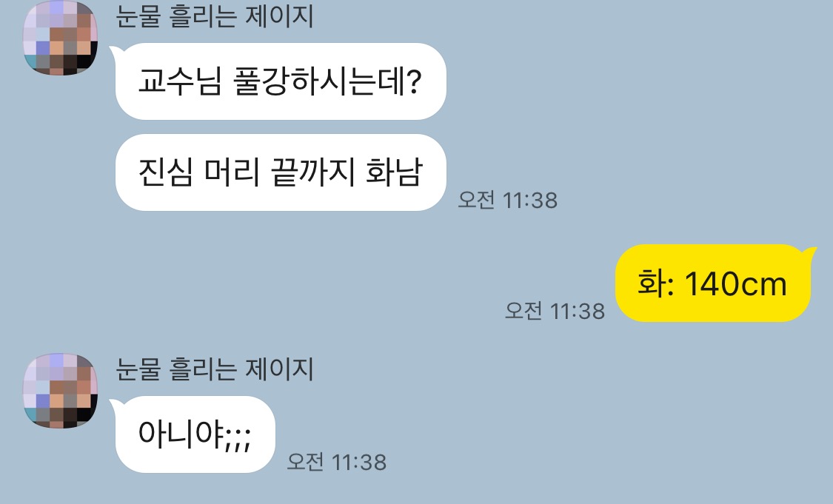Viewport: 833px width, 504px height.
Task: Click the 화: label in yellow bubble
Action: click(x=655, y=283)
